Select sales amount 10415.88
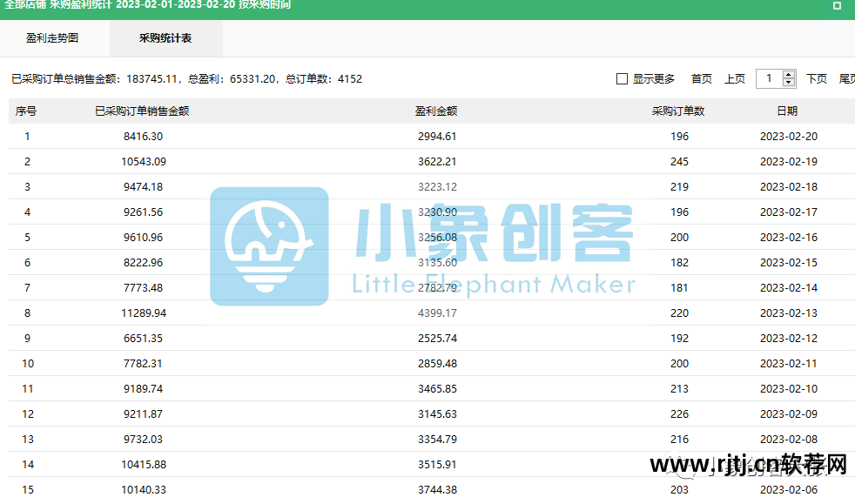Image resolution: width=855 pixels, height=504 pixels. (x=144, y=465)
